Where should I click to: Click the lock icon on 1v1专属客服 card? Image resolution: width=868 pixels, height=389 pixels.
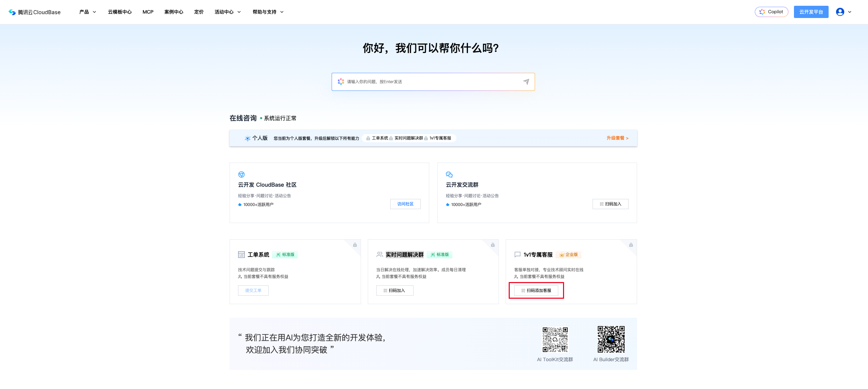(x=631, y=245)
